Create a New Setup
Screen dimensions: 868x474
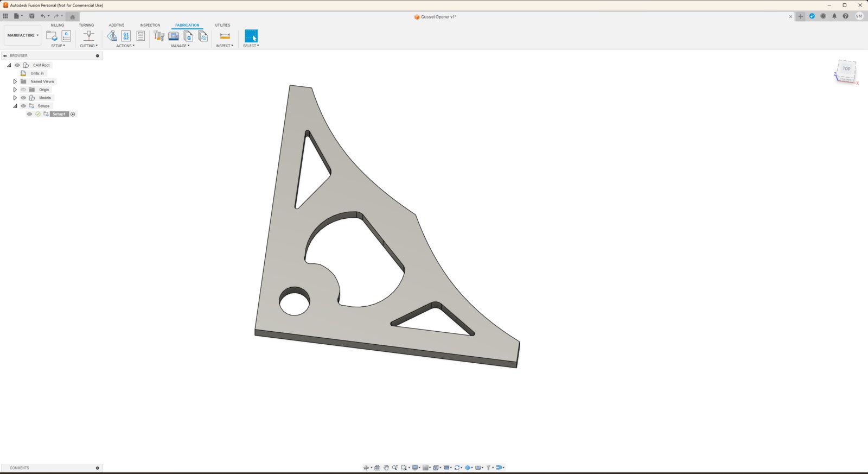click(x=52, y=36)
